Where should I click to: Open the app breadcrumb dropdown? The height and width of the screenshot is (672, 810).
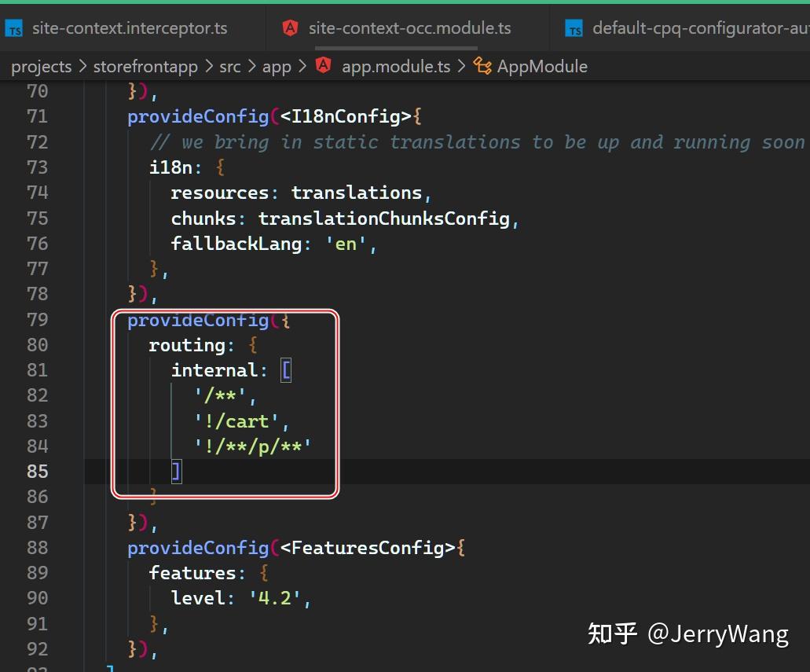pyautogui.click(x=277, y=66)
